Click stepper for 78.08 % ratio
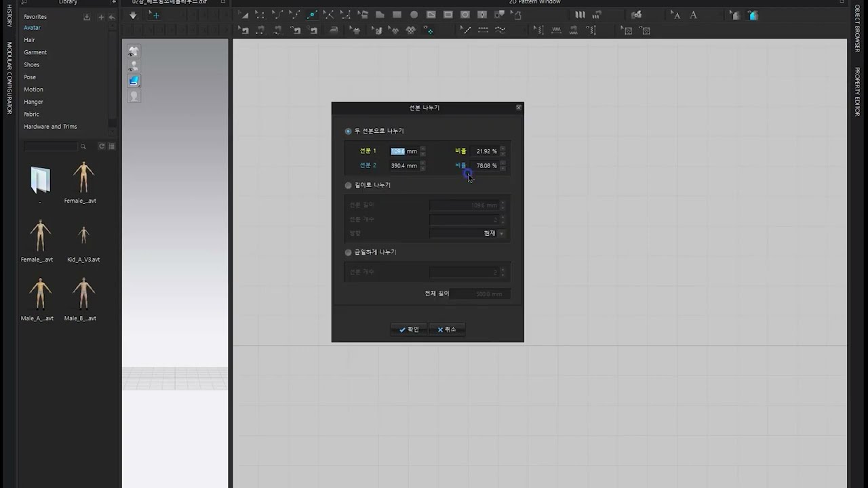 click(x=502, y=165)
